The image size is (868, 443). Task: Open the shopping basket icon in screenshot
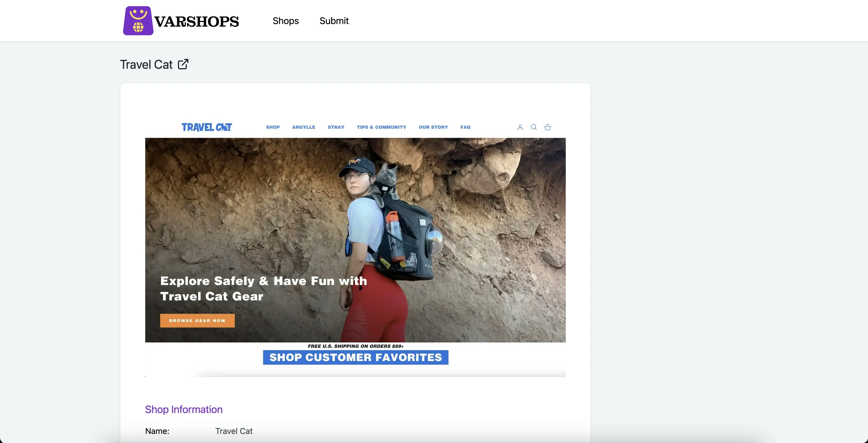click(548, 127)
